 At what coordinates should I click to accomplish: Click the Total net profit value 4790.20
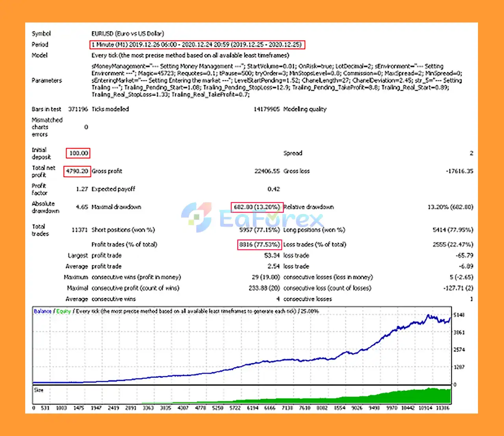tap(77, 171)
